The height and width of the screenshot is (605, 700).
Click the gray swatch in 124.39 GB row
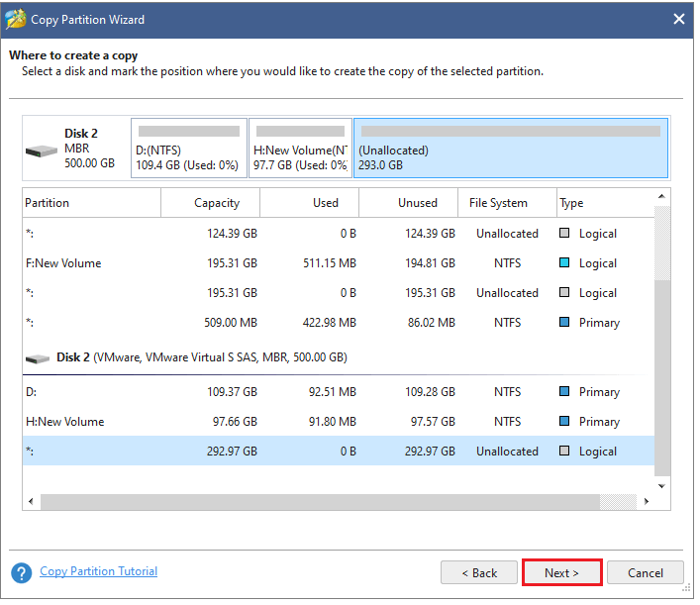click(x=564, y=233)
